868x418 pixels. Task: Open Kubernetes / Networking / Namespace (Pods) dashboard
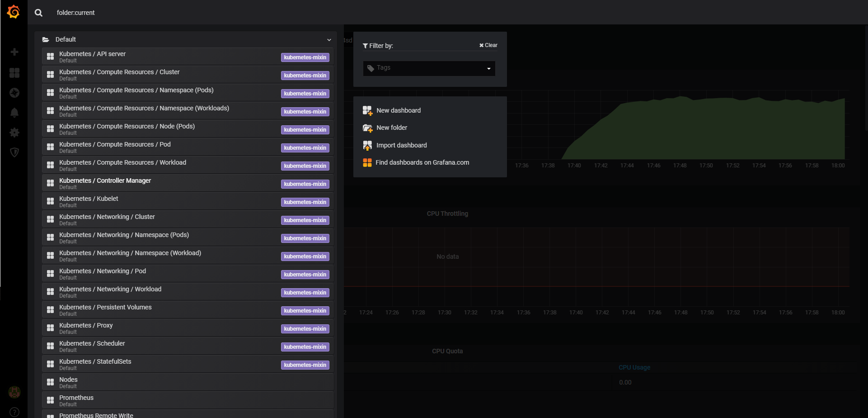tap(188, 237)
